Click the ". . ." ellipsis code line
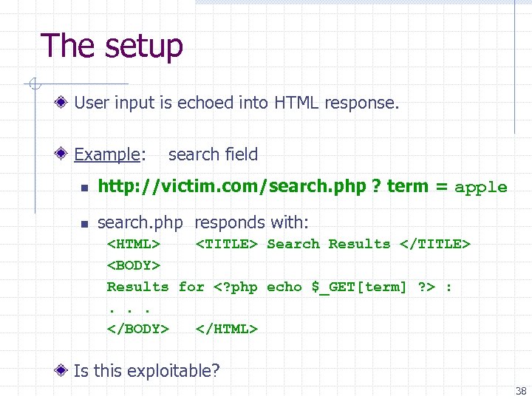The height and width of the screenshot is (399, 532). pyautogui.click(x=129, y=310)
